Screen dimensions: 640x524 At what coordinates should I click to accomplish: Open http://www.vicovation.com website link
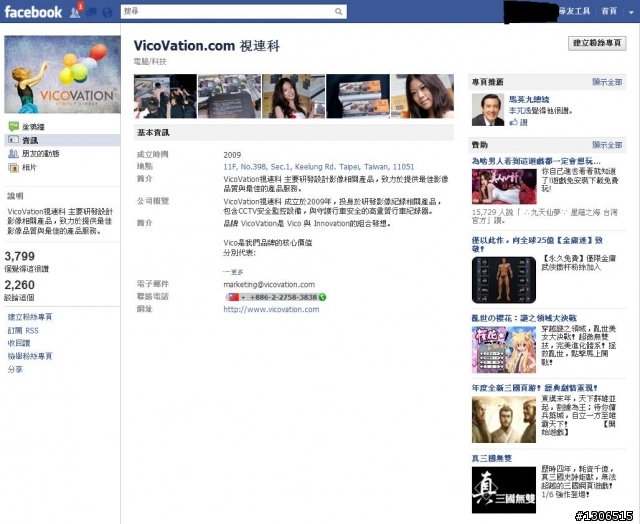(x=271, y=309)
